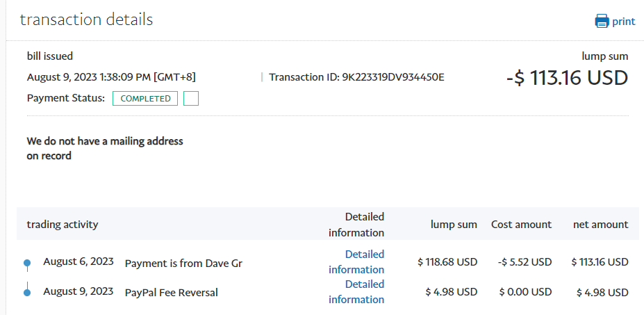Viewport: 644px width, 315px height.
Task: Select the PayPal Fee Reversal entry
Action: click(x=171, y=293)
